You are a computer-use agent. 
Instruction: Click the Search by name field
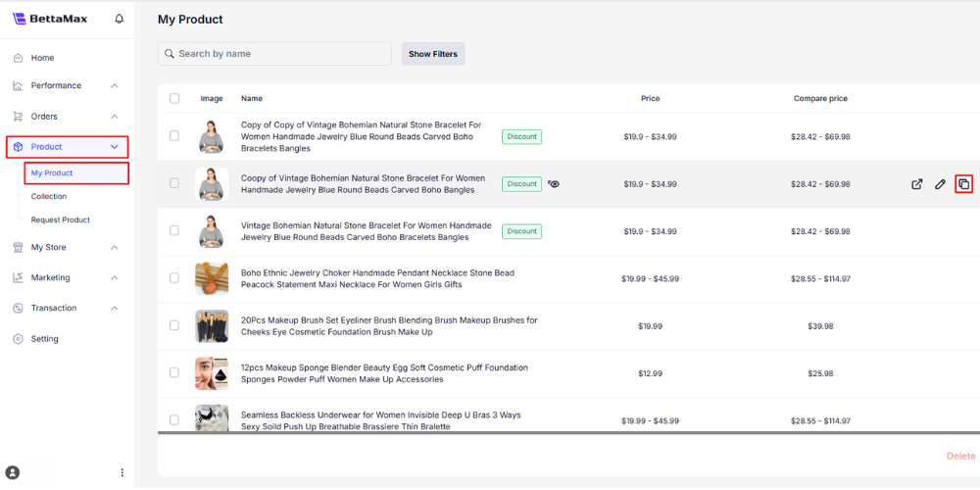coord(279,54)
